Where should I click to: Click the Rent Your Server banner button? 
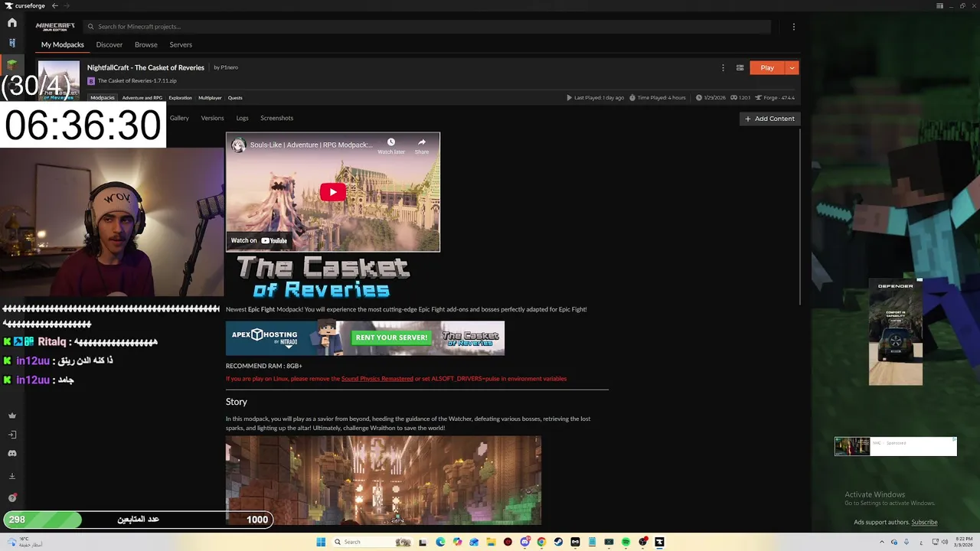(x=391, y=337)
